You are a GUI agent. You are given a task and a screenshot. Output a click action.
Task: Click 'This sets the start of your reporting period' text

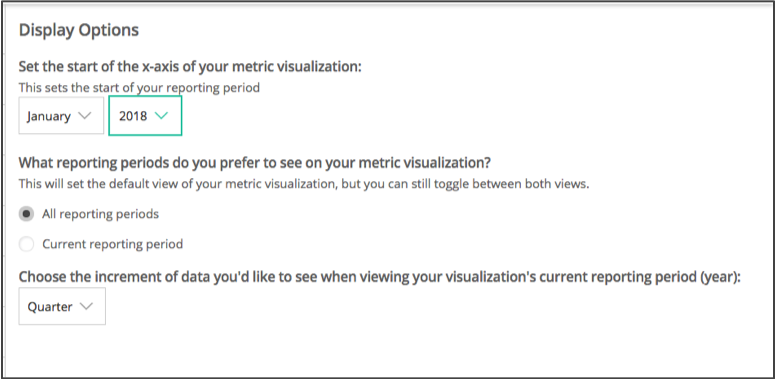point(139,88)
